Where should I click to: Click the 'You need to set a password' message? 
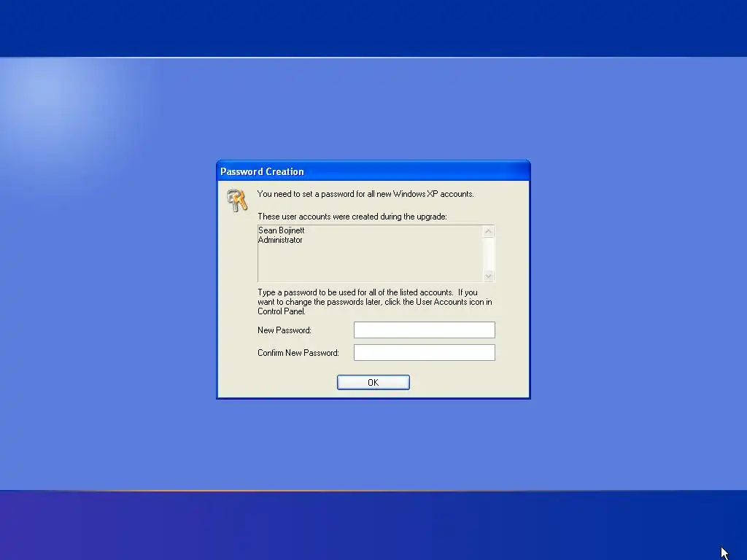pos(365,194)
